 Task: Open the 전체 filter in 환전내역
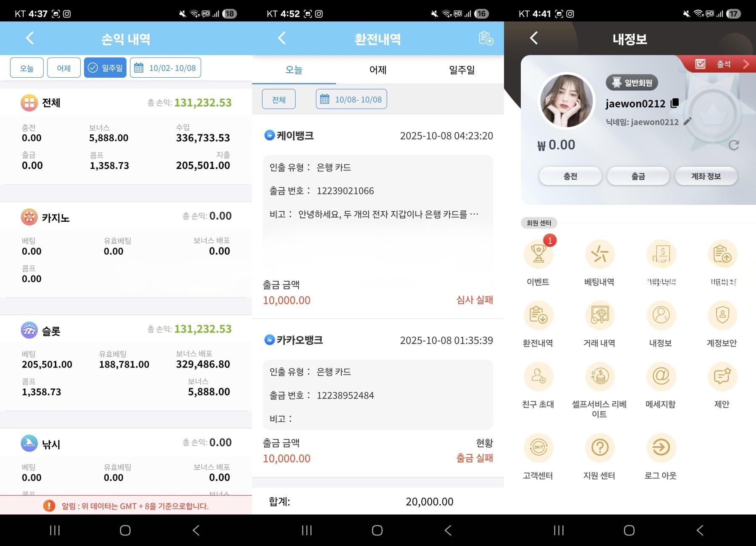[279, 100]
